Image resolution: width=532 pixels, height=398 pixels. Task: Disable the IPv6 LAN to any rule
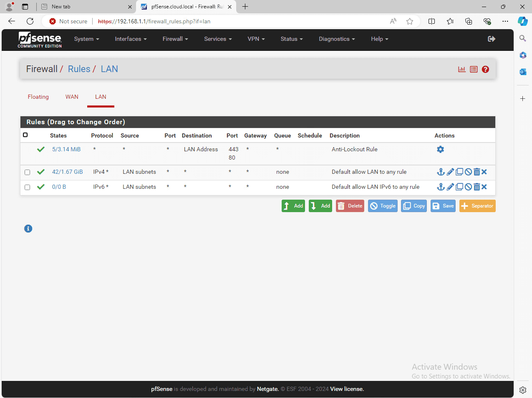[x=468, y=187]
